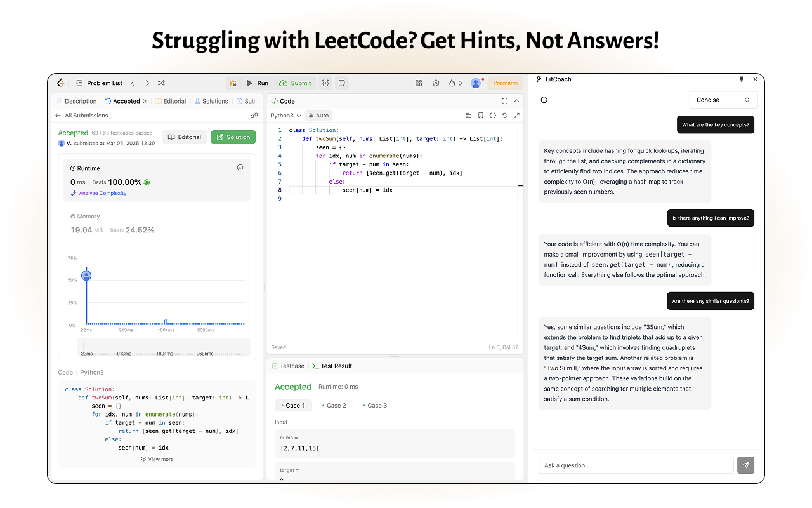Close the LitCoach panel
Image resolution: width=812 pixels, height=508 pixels.
755,79
